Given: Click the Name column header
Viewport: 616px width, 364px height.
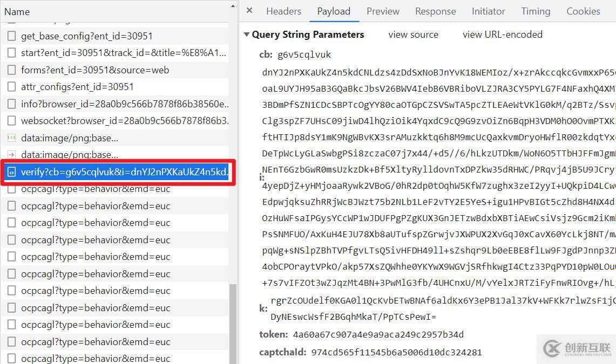Looking at the screenshot, I should click(17, 12).
